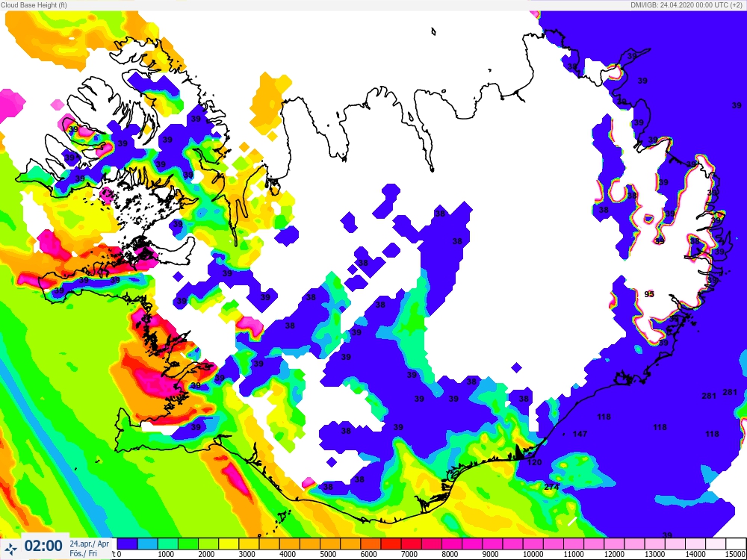Click the map value '274' over the sea

point(551,487)
